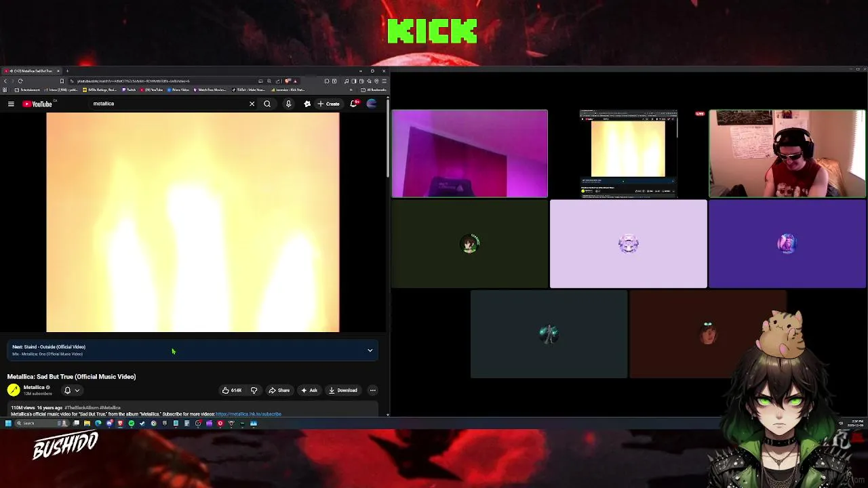Open the YouTube hamburger guide menu
868x488 pixels.
[x=11, y=104]
